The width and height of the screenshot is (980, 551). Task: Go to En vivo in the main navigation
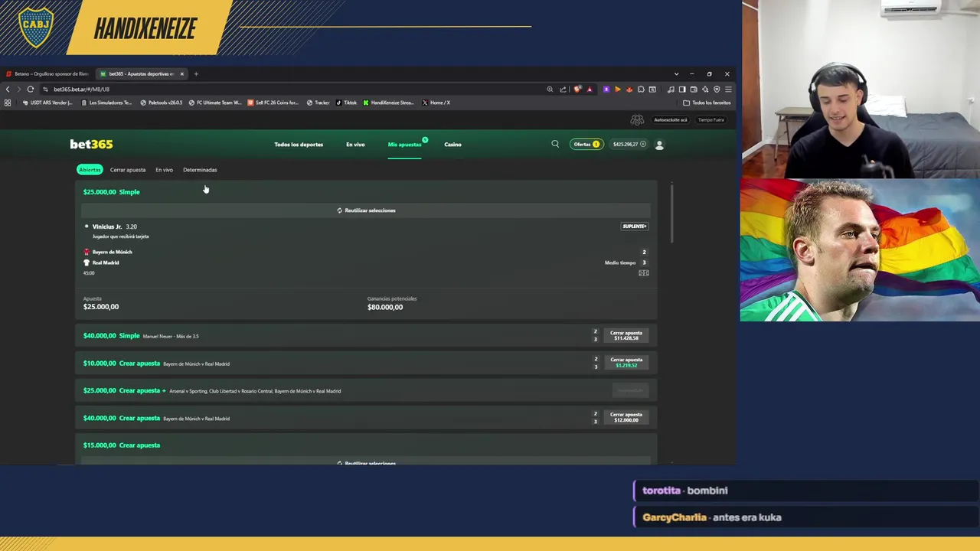click(355, 145)
